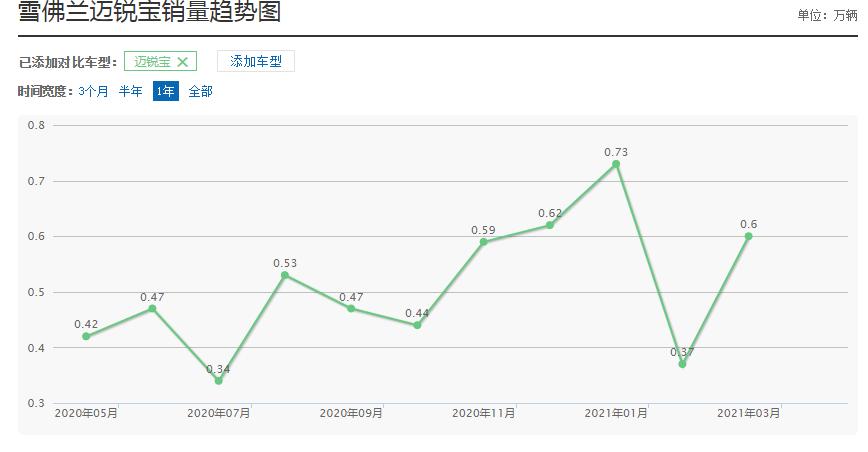868x452 pixels.
Task: Click the 添加车型 button
Action: pos(256,61)
